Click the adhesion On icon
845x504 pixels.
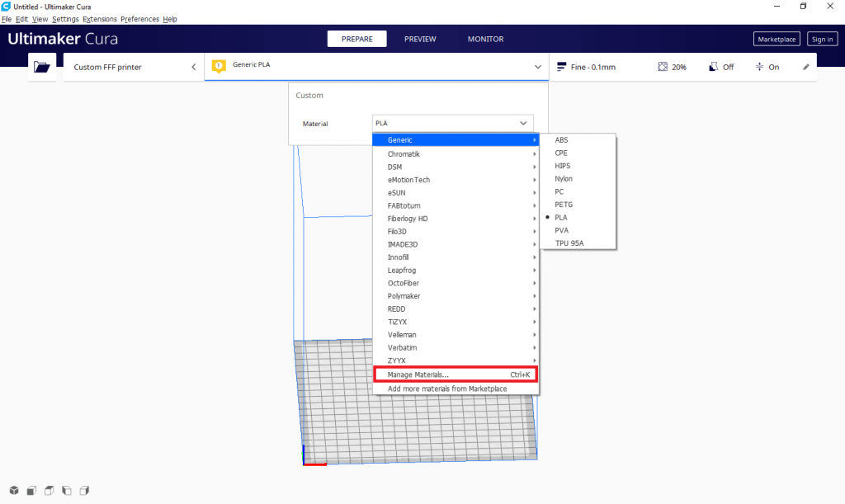coord(759,67)
